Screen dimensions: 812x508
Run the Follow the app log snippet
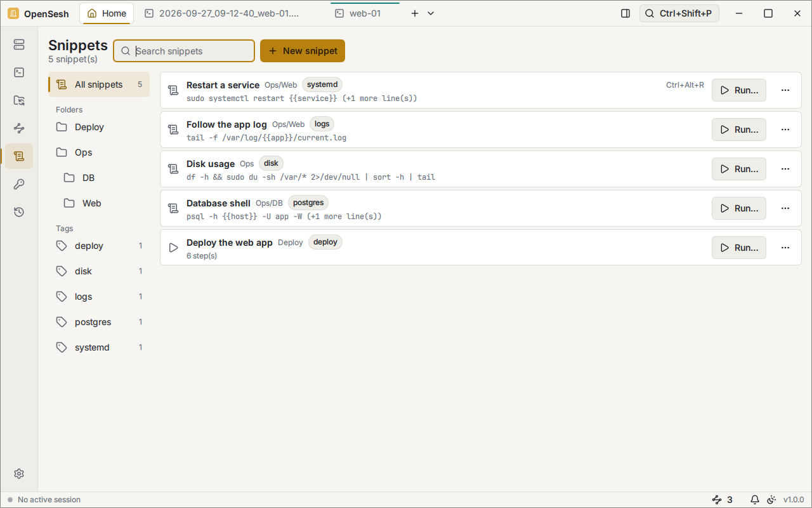(739, 130)
